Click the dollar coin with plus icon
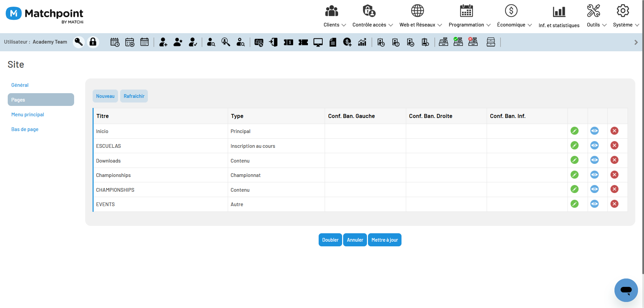 click(x=347, y=42)
